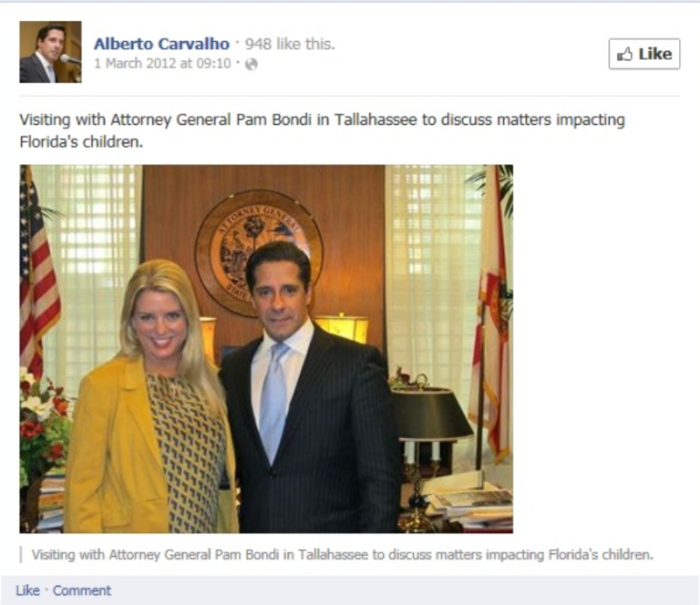This screenshot has height=605, width=700.
Task: Select the Like link in post footer
Action: coord(27,590)
